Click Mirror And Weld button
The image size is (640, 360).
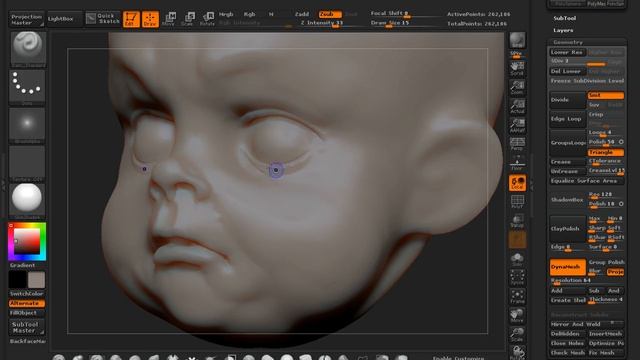click(586, 324)
